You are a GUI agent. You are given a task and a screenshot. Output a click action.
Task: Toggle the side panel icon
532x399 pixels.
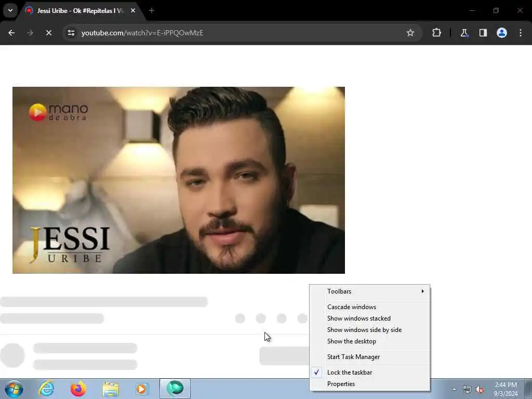click(x=483, y=33)
